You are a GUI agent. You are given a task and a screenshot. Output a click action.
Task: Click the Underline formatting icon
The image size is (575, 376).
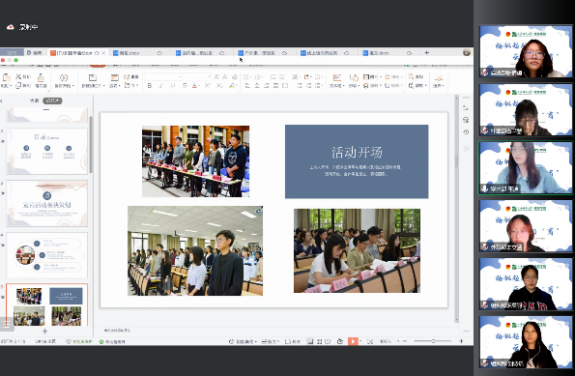pyautogui.click(x=173, y=86)
